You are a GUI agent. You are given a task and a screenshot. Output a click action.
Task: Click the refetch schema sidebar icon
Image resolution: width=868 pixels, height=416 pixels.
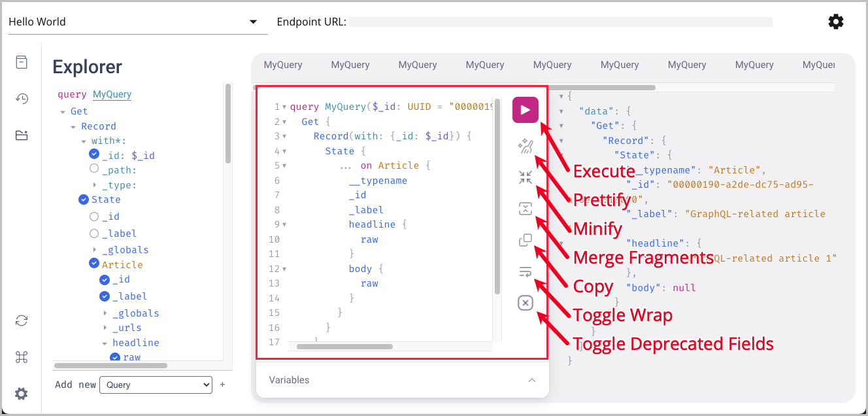click(22, 321)
